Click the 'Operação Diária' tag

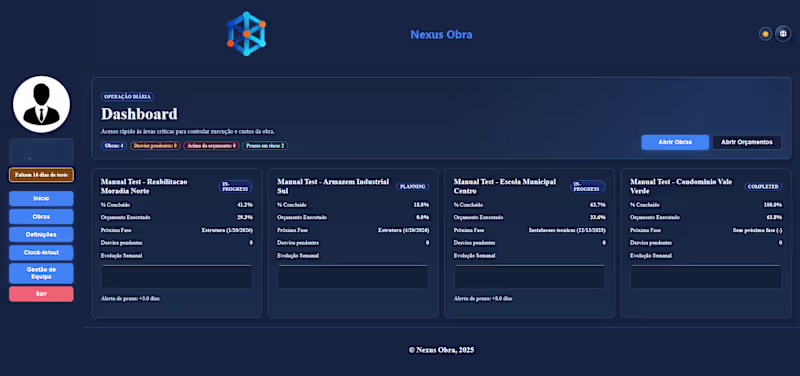[x=127, y=96]
